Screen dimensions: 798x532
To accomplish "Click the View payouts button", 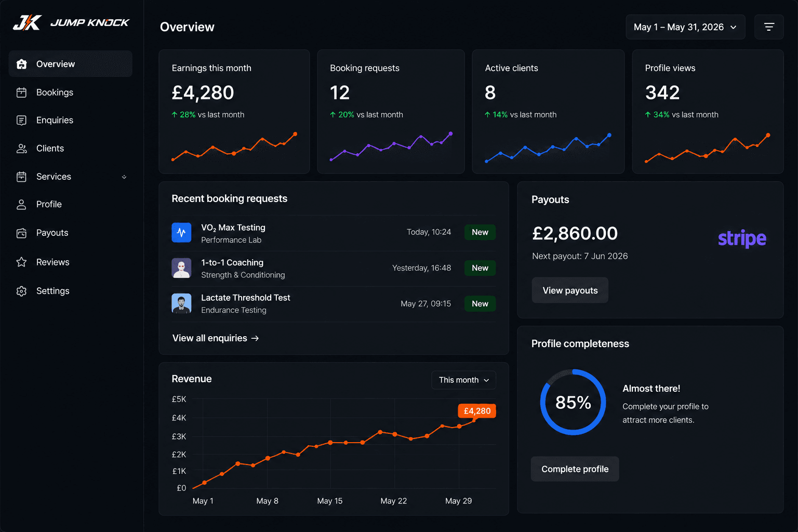I will pyautogui.click(x=570, y=290).
